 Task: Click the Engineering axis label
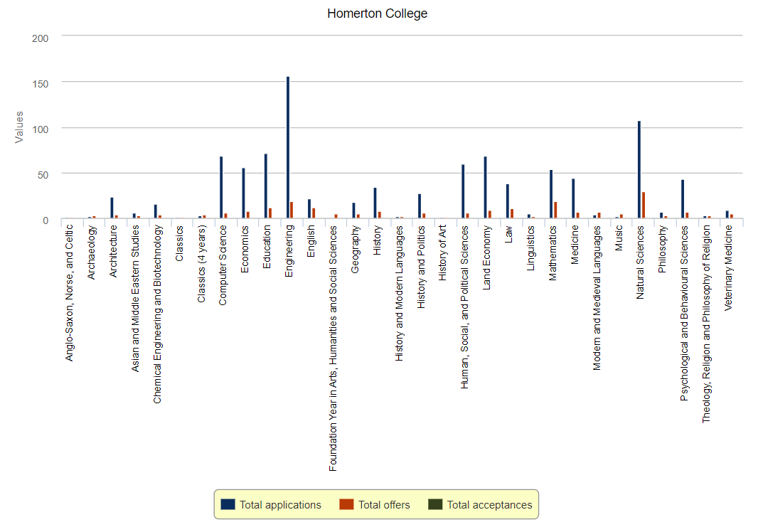(x=289, y=252)
